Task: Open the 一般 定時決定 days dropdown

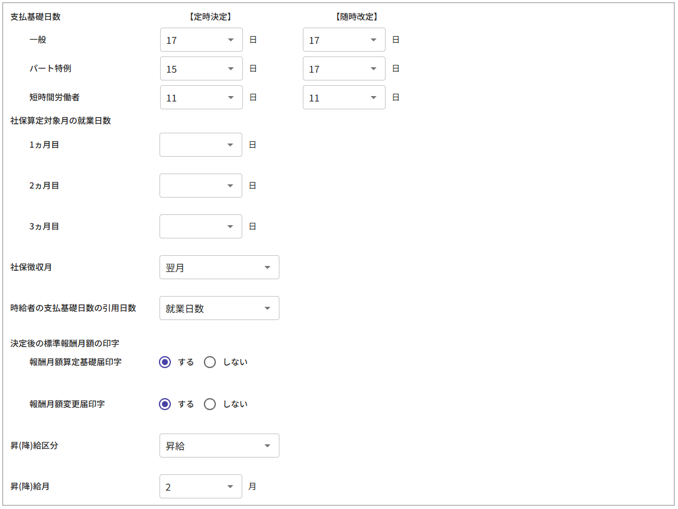Action: click(x=201, y=40)
